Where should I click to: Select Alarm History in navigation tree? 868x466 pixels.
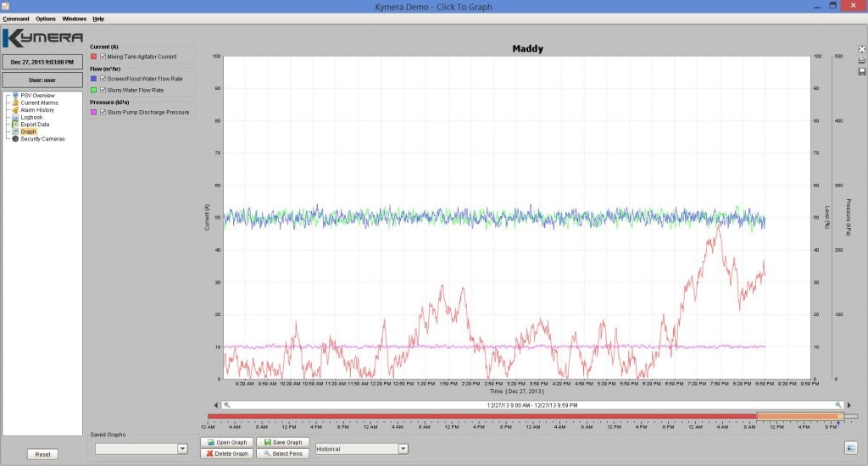(x=37, y=109)
